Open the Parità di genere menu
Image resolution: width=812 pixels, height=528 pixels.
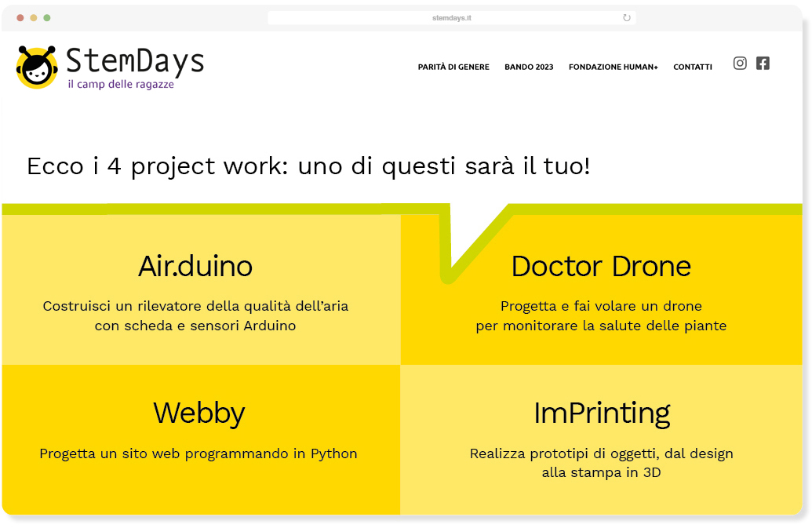453,67
